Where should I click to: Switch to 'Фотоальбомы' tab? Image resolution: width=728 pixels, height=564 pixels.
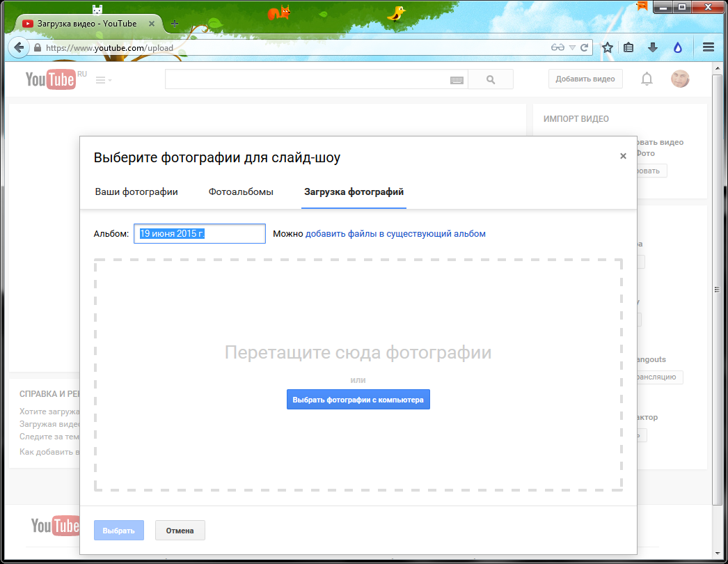tap(241, 192)
